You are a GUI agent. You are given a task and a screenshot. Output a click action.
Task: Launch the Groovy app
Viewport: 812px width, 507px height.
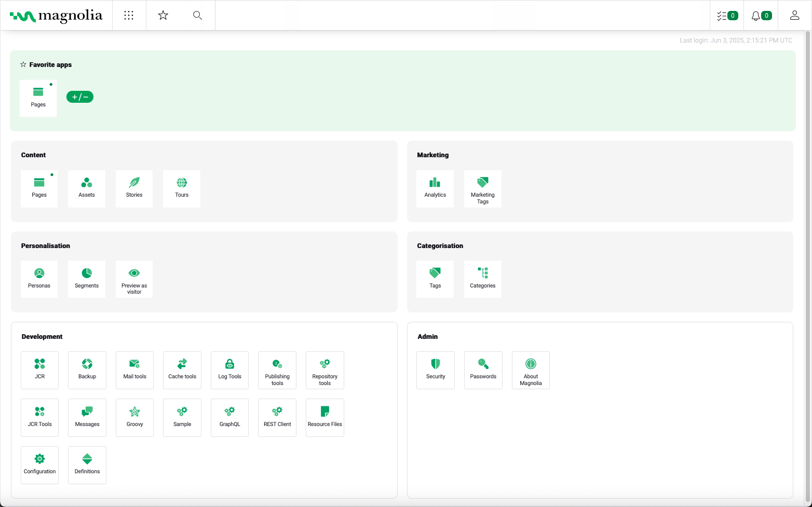(x=134, y=417)
